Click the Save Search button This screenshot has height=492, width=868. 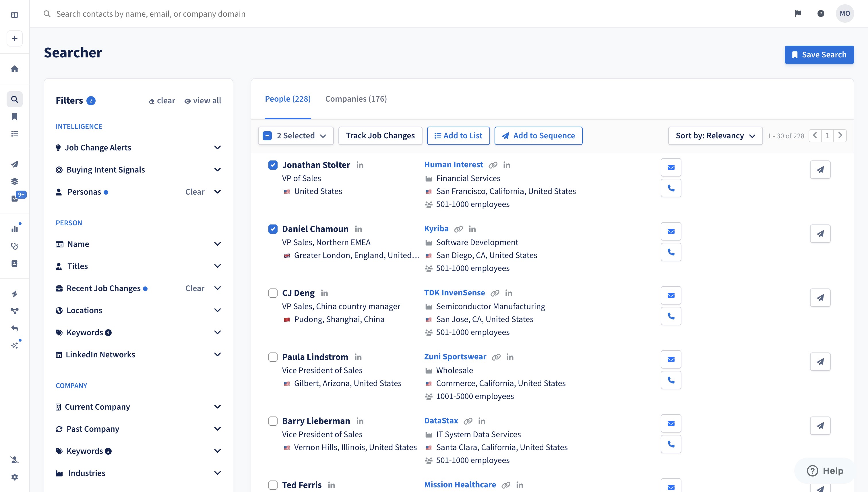(x=819, y=55)
